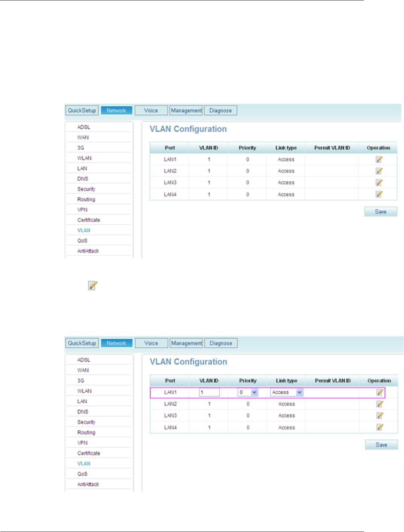Select QoS in lower sidebar
This screenshot has height=532, width=404.
(x=82, y=474)
